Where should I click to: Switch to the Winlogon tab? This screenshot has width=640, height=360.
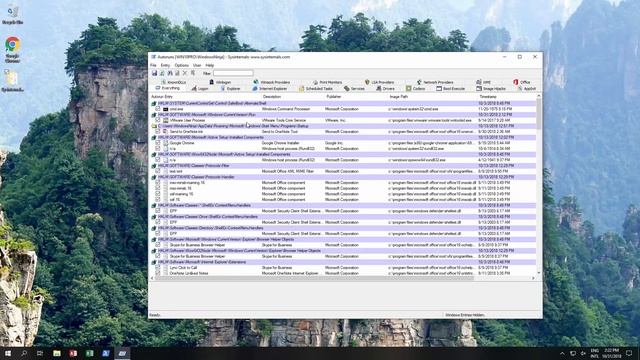click(220, 82)
